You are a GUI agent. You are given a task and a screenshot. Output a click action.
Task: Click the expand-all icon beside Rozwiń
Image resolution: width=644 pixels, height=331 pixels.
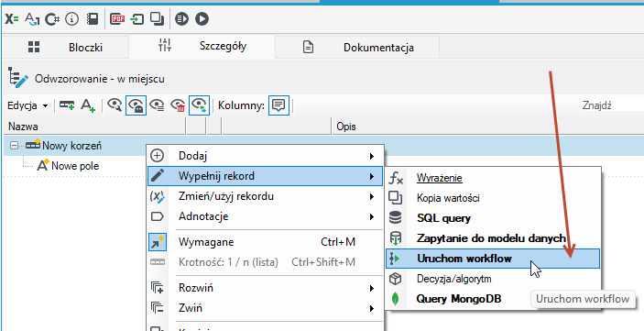click(158, 288)
